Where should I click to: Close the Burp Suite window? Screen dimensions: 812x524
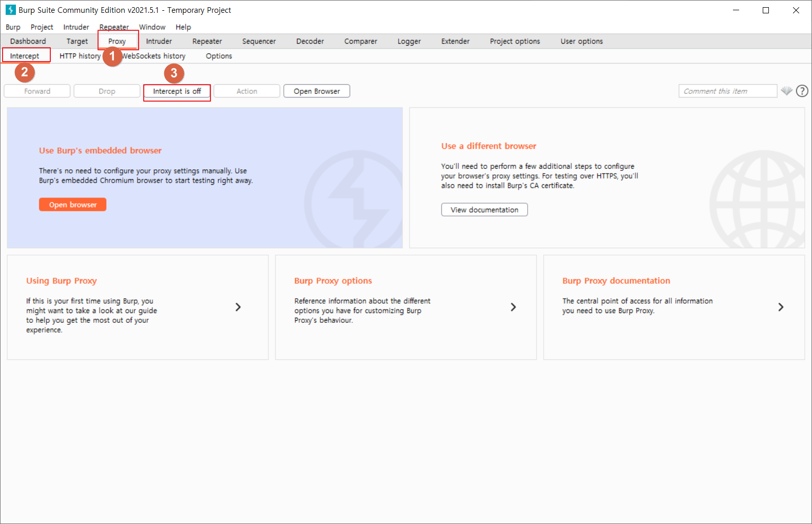pos(796,10)
